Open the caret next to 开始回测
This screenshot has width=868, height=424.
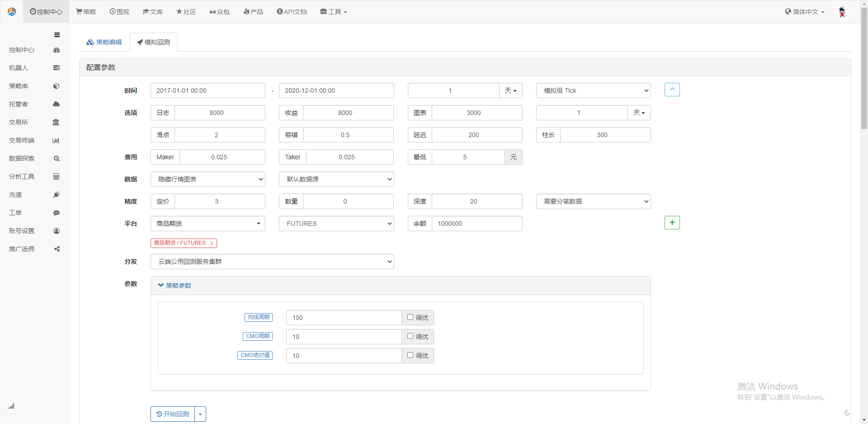tap(200, 414)
